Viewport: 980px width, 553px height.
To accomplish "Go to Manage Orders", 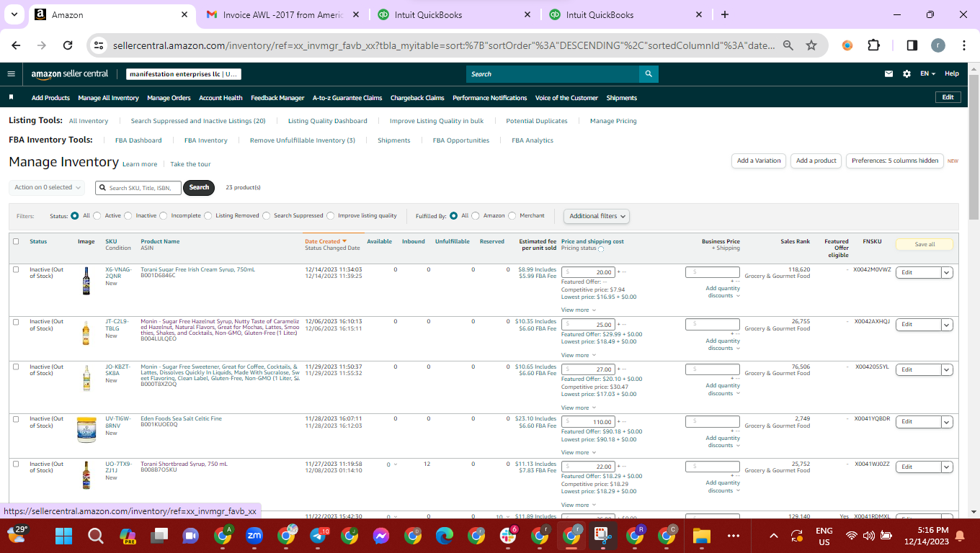I will point(169,98).
